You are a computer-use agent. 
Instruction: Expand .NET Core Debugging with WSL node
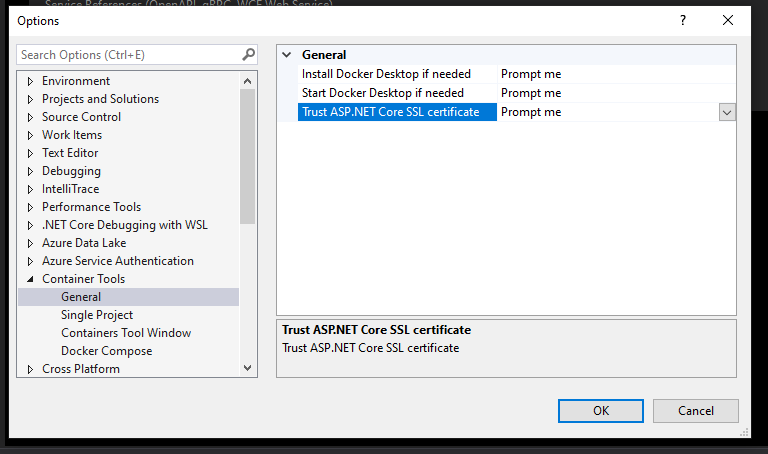pos(30,225)
